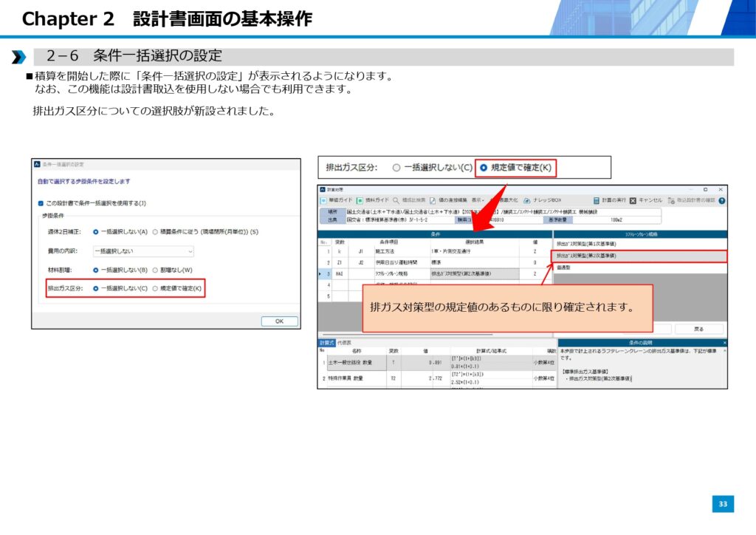Select 規定値で確定(K) in the settings dialog
The width and height of the screenshot is (756, 535).
pyautogui.click(x=155, y=288)
